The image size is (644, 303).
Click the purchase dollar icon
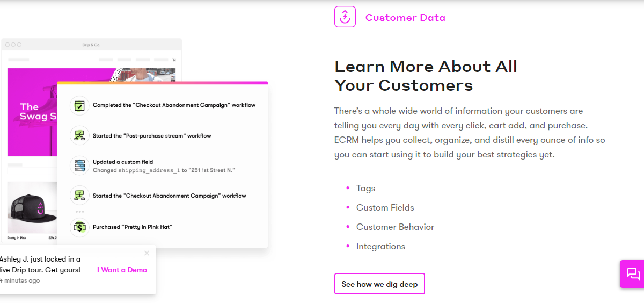point(79,227)
